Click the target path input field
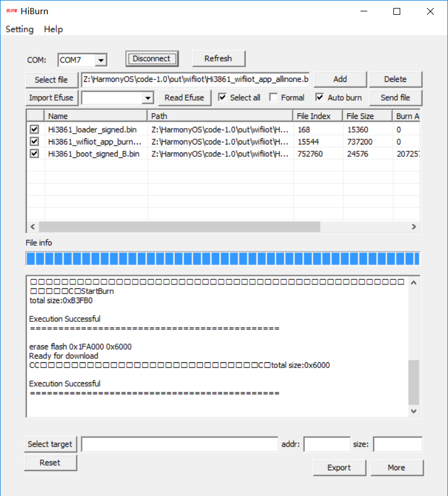Viewport: 448px width, 496px height. [180, 444]
